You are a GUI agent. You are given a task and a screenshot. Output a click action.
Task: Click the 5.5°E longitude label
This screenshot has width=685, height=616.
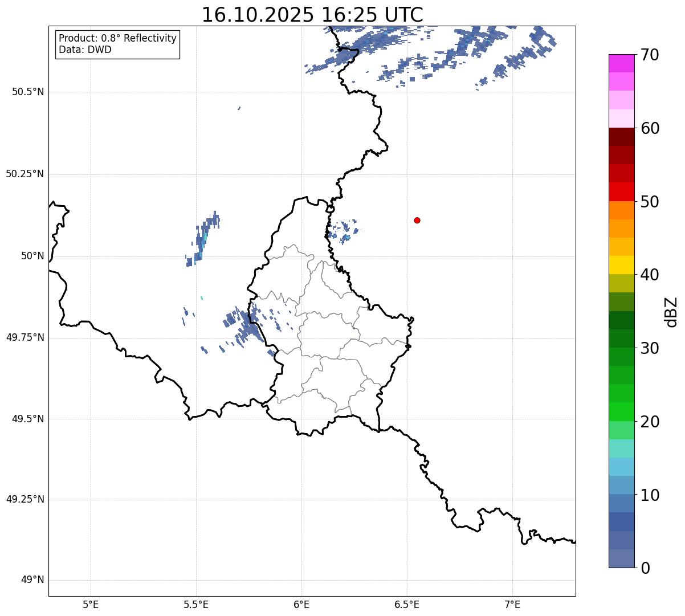tap(196, 604)
